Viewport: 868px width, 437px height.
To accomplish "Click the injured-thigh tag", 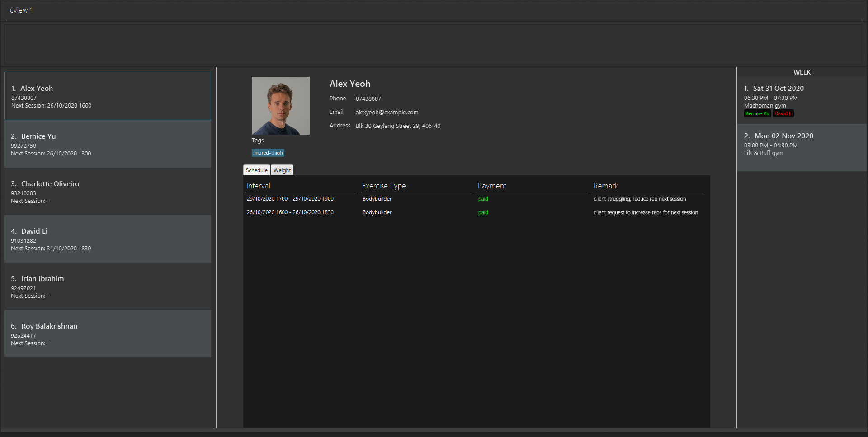I will 268,153.
